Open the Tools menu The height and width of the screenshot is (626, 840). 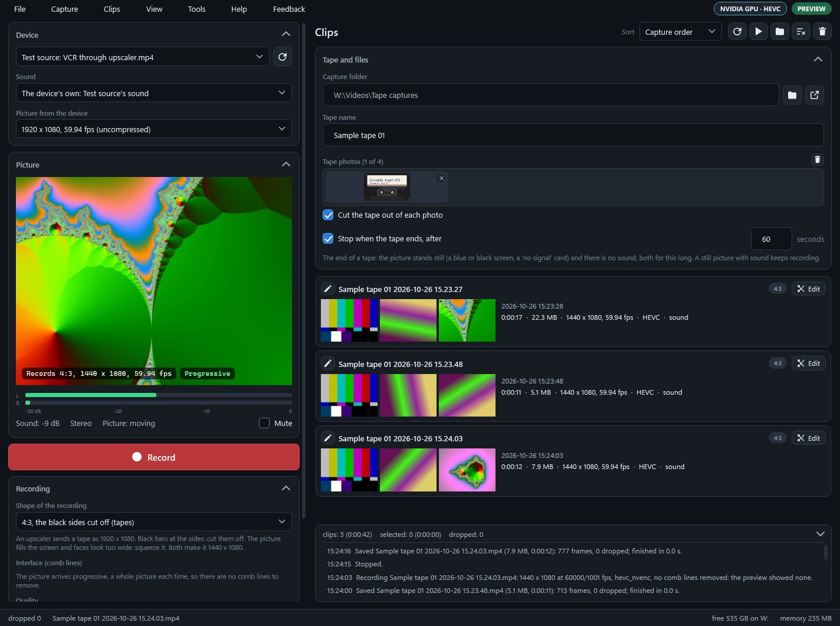coord(197,9)
